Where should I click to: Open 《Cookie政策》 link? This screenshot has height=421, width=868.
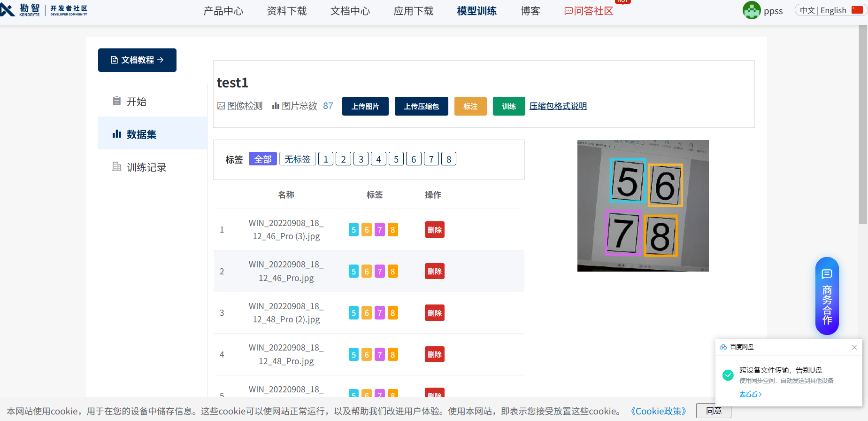click(x=659, y=411)
